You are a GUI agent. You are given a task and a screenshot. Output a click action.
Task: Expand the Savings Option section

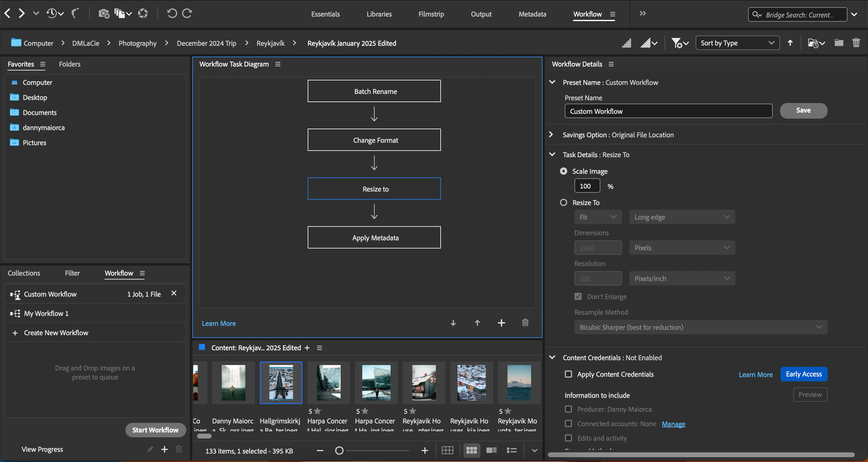(x=552, y=134)
